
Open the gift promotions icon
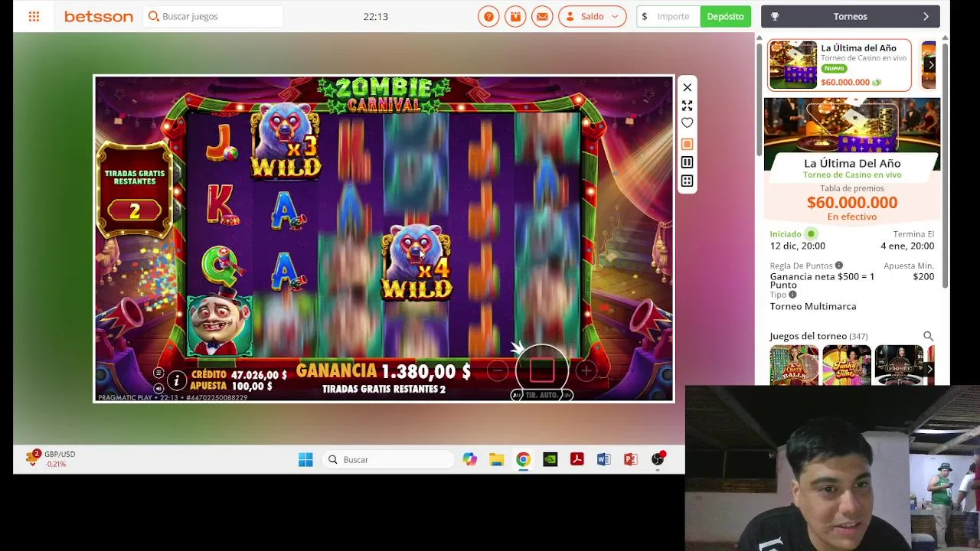(515, 16)
